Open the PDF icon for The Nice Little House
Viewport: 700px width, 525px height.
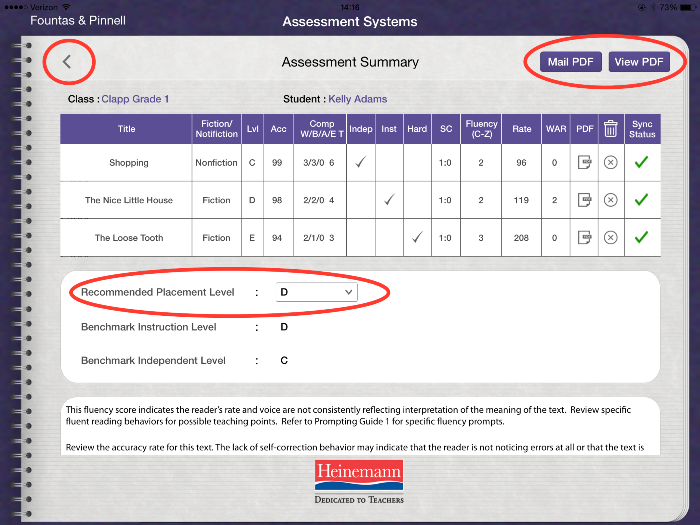coord(584,200)
